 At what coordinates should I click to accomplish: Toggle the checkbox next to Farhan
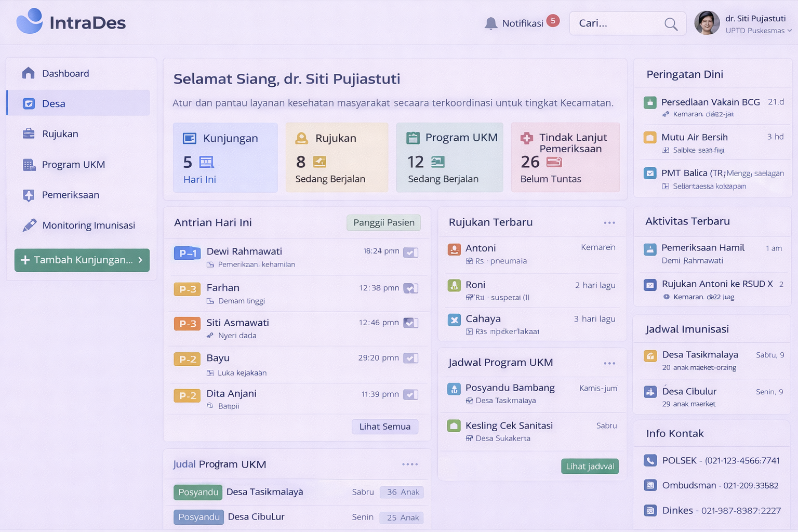point(410,288)
